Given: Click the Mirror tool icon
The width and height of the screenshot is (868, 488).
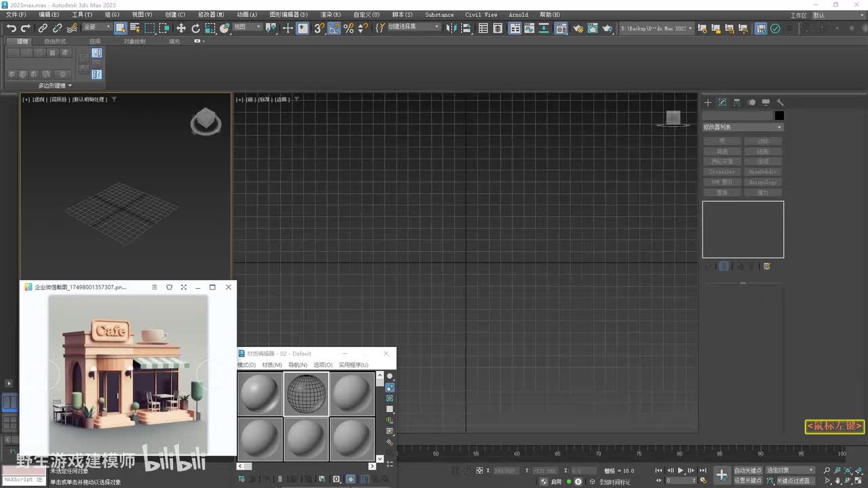Looking at the screenshot, I should click(452, 28).
